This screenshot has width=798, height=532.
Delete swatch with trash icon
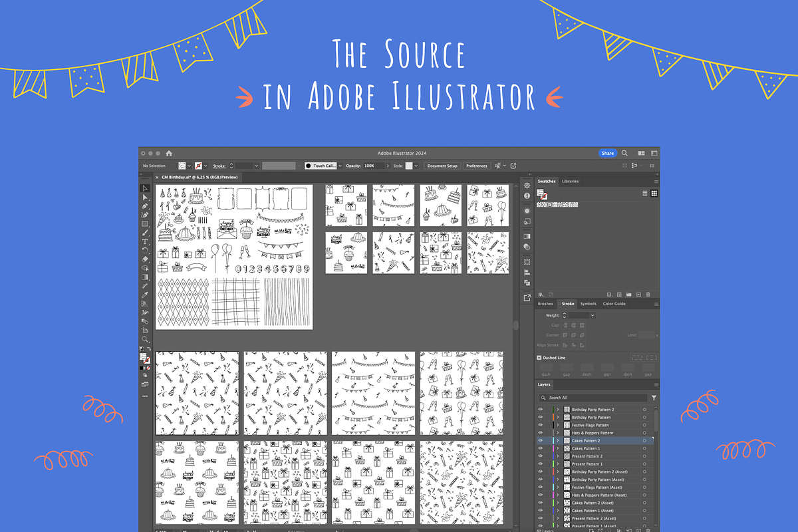pyautogui.click(x=648, y=294)
